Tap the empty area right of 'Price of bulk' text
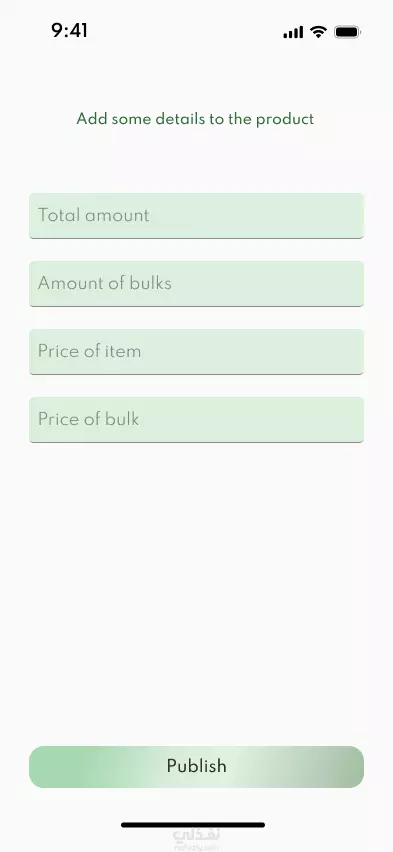The image size is (393, 852). pyautogui.click(x=251, y=419)
